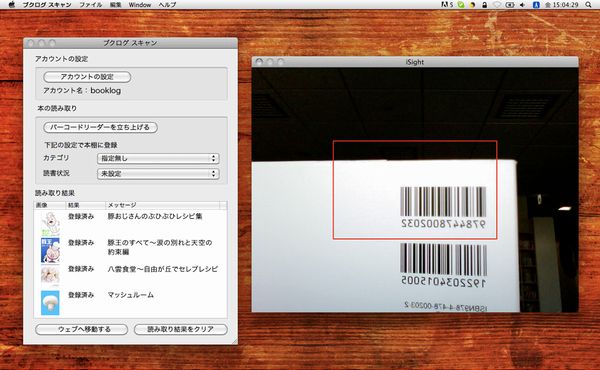Screen dimensions: 600x370
Task: Click the lock icon in menu bar
Action: (x=485, y=5)
